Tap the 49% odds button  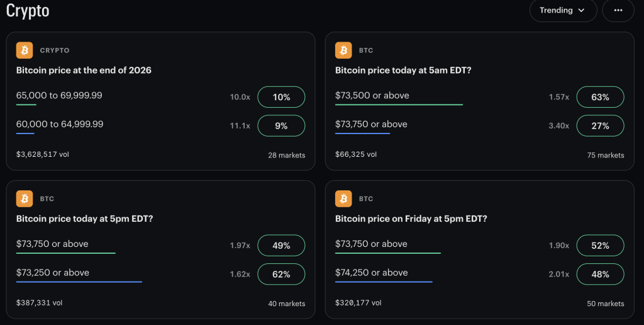[281, 246]
